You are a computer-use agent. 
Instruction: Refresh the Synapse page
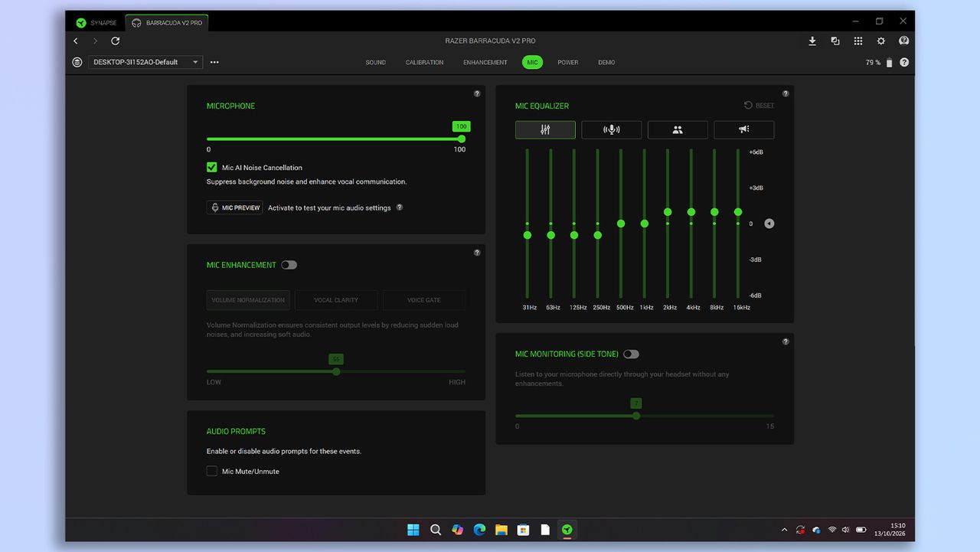coord(116,41)
